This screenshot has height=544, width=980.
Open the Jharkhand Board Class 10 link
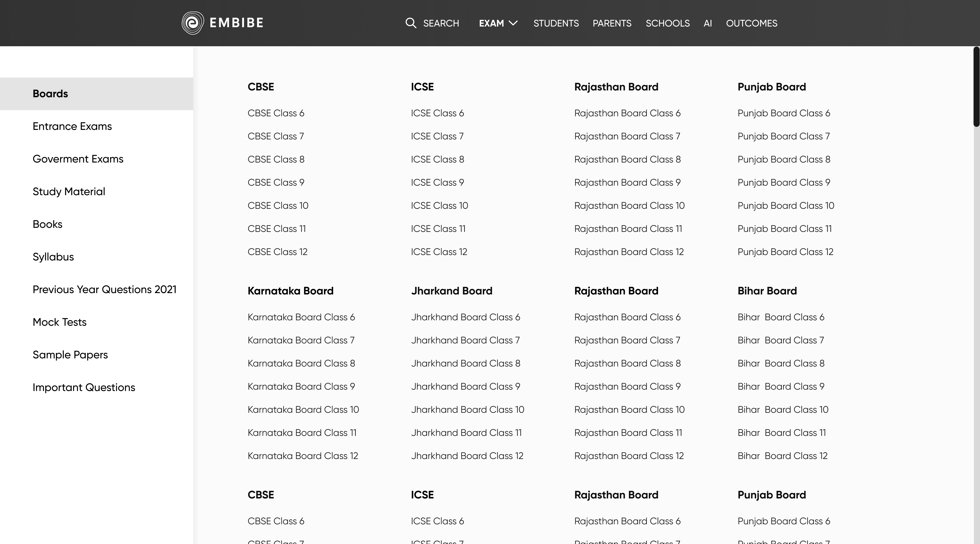(x=468, y=410)
